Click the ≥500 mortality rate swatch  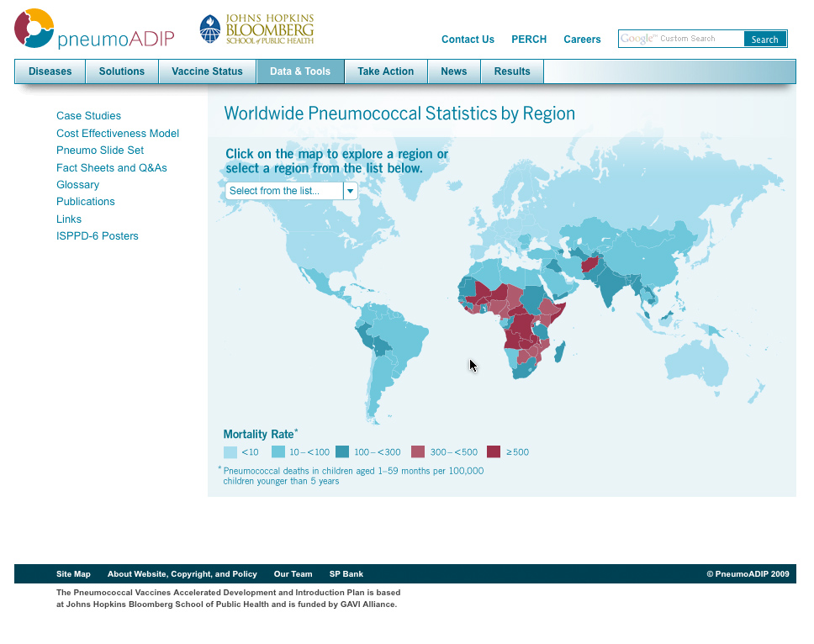click(494, 452)
